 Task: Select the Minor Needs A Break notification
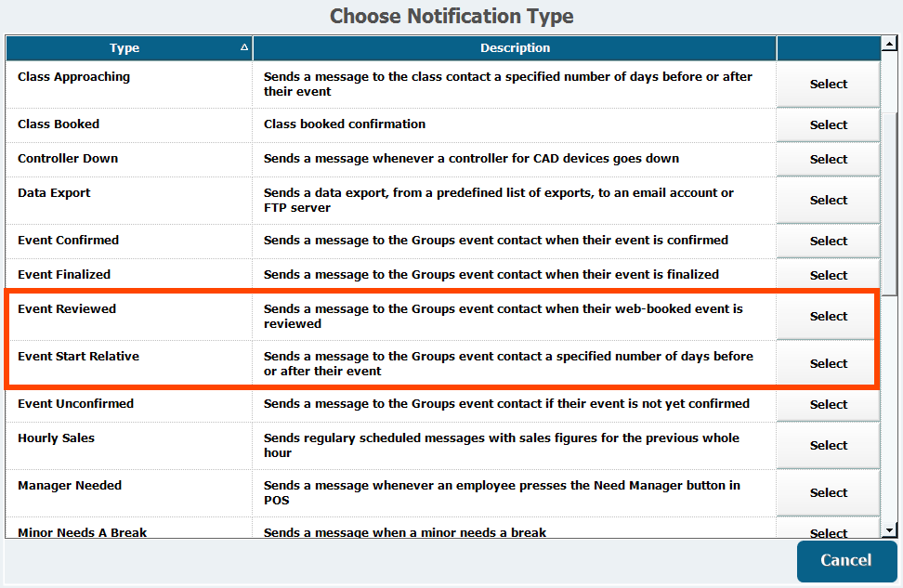(x=828, y=532)
